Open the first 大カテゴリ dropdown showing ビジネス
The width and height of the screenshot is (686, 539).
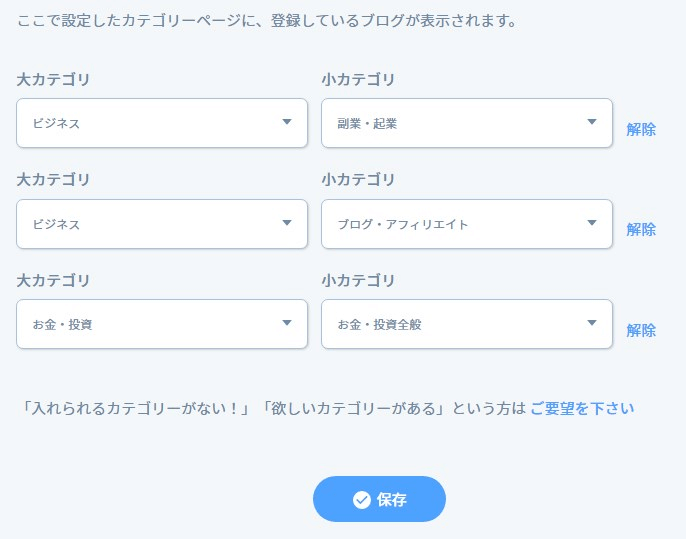pos(162,123)
